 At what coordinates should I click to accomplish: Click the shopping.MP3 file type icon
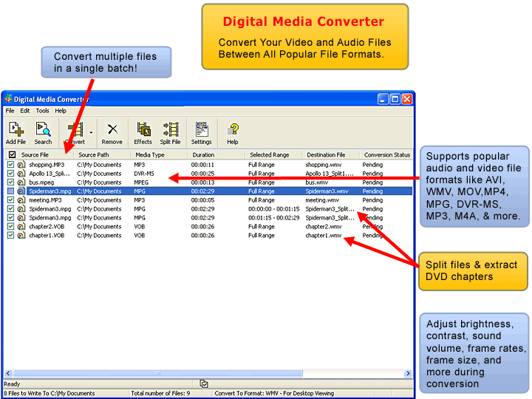(21, 165)
